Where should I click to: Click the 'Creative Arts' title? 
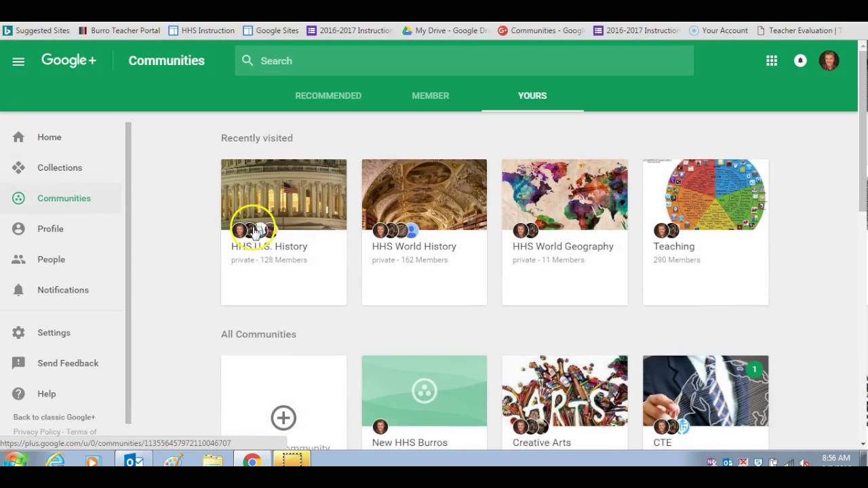542,443
